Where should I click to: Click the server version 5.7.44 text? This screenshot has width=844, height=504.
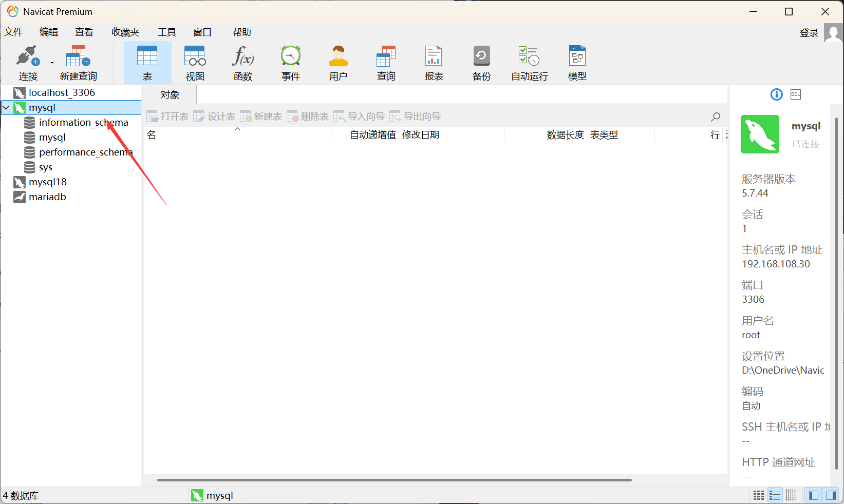[755, 193]
